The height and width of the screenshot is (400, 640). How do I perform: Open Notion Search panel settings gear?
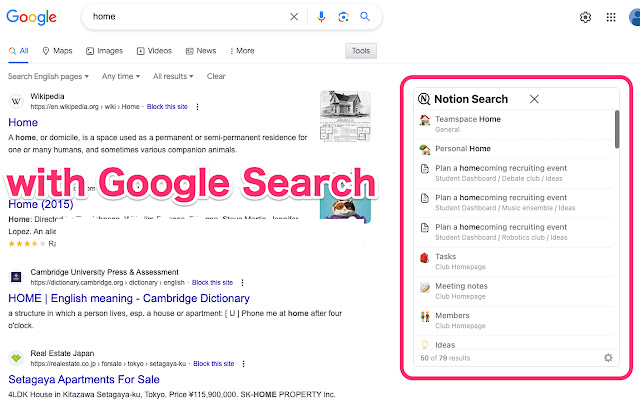click(x=608, y=358)
